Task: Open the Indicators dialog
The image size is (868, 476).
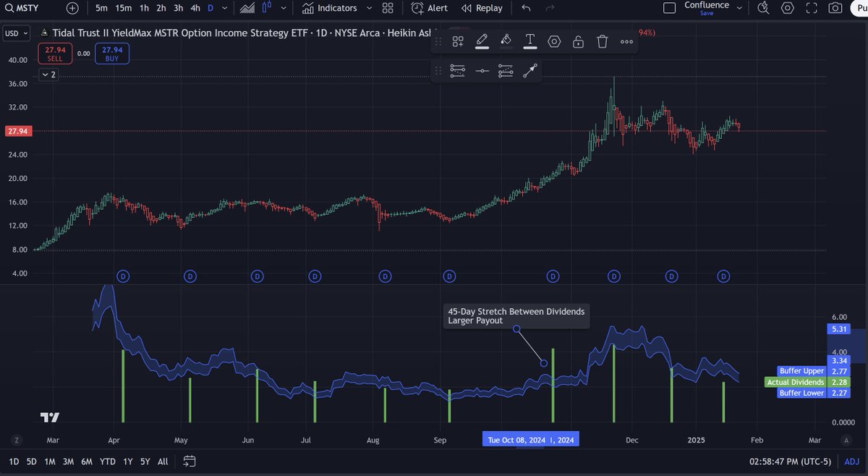Action: coord(330,8)
